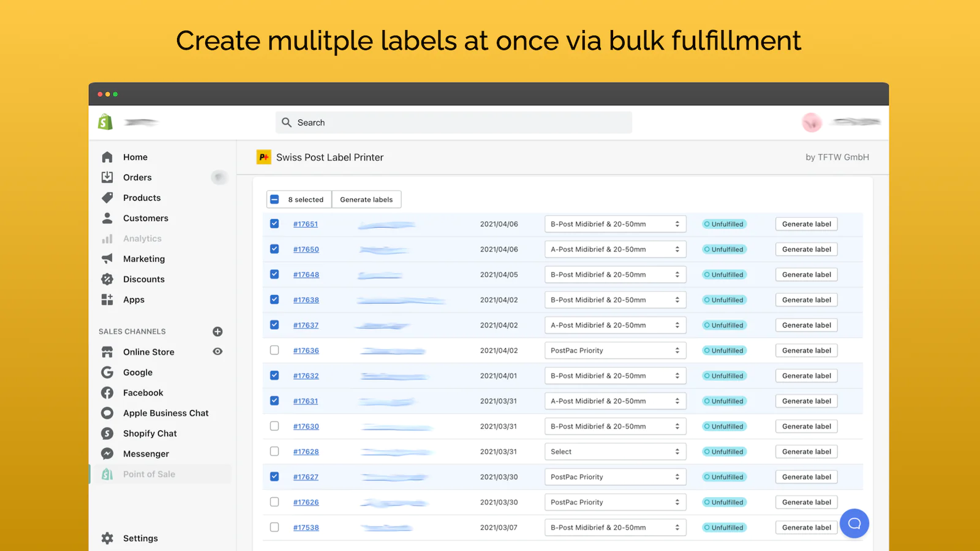Viewport: 980px width, 551px height.
Task: Open the help chat bubble
Action: pyautogui.click(x=854, y=523)
